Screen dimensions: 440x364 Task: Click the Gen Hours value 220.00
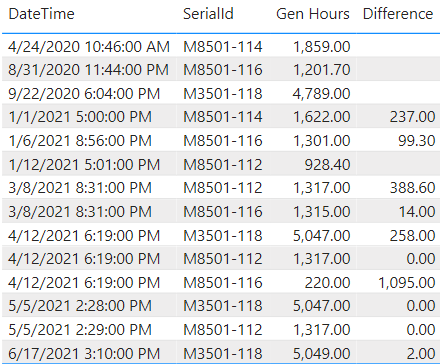pyautogui.click(x=327, y=283)
